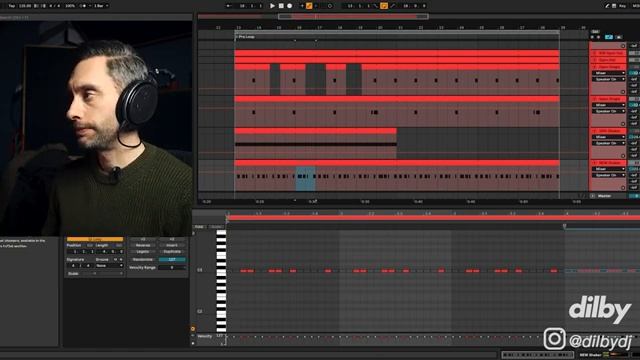This screenshot has height=360, width=640.
Task: Toggle the orange lane icon below piano keys
Action: [193, 328]
